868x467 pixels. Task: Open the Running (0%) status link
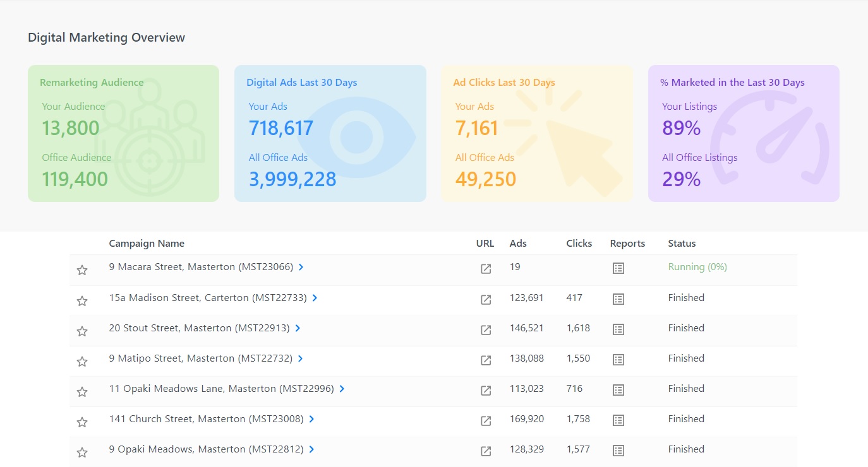click(697, 267)
